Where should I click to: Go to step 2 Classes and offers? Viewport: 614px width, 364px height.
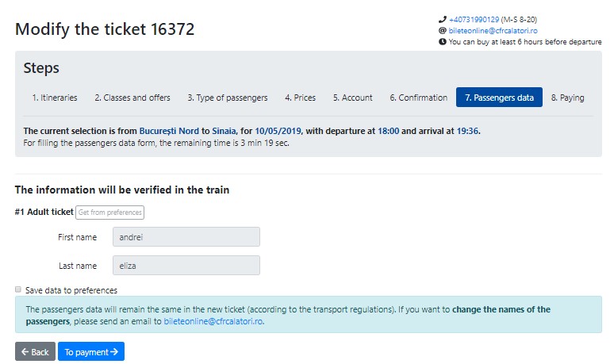[x=132, y=98]
